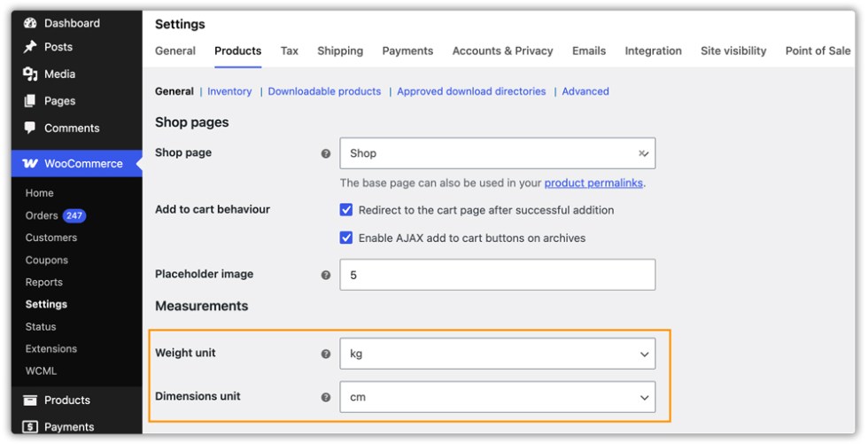Open the Integration tab
This screenshot has height=444, width=868.
(x=653, y=51)
